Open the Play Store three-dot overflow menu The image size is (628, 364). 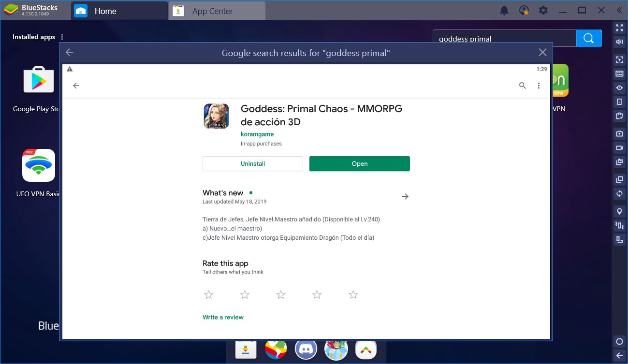tap(539, 86)
